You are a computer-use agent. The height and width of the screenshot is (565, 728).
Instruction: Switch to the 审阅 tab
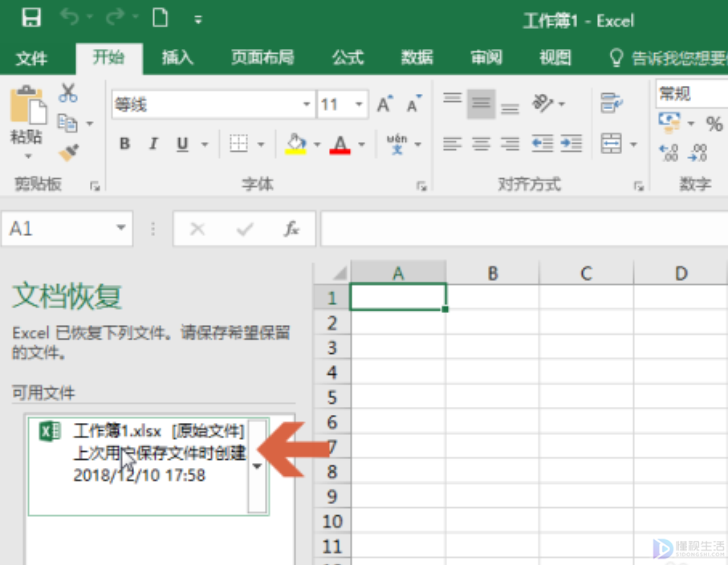[486, 58]
